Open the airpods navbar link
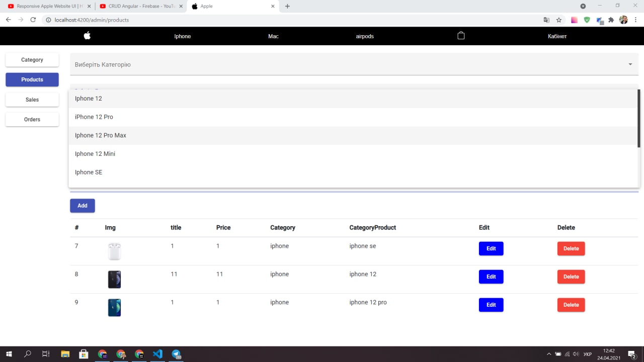Viewport: 644px width, 362px height. (365, 36)
